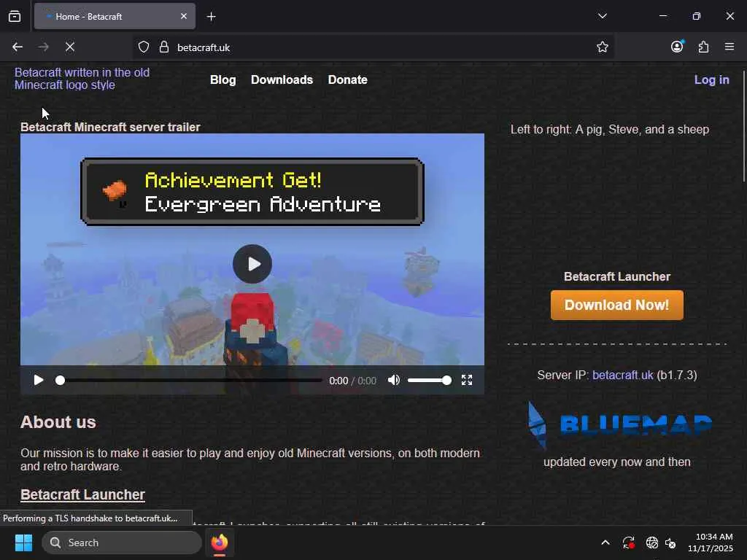Open Firefox account icon

pos(677,46)
